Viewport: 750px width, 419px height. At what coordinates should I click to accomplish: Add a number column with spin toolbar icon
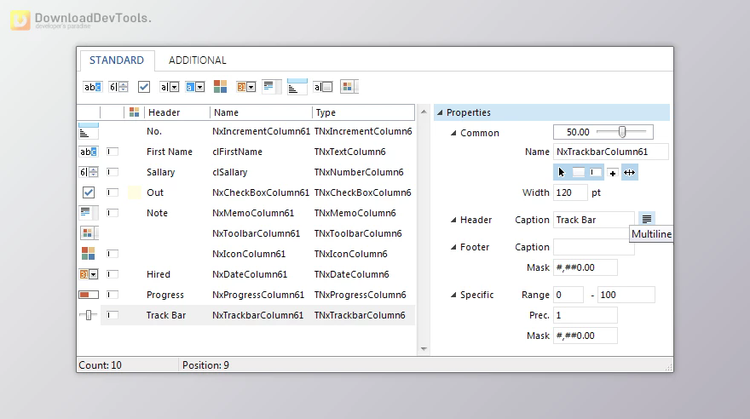click(118, 87)
